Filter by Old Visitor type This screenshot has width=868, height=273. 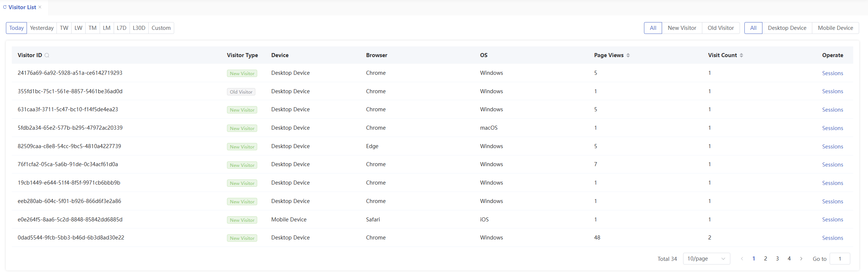720,28
